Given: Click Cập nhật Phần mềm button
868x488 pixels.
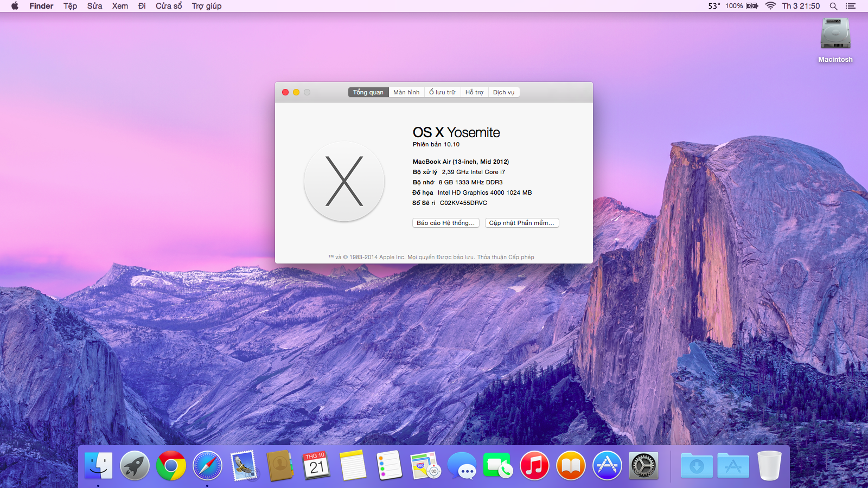Looking at the screenshot, I should point(522,223).
